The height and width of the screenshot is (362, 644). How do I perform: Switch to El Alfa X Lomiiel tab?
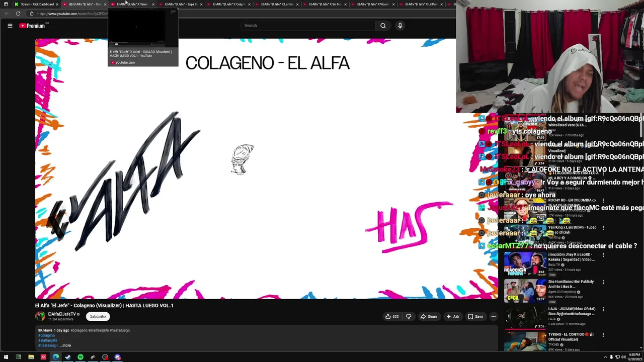[276, 4]
